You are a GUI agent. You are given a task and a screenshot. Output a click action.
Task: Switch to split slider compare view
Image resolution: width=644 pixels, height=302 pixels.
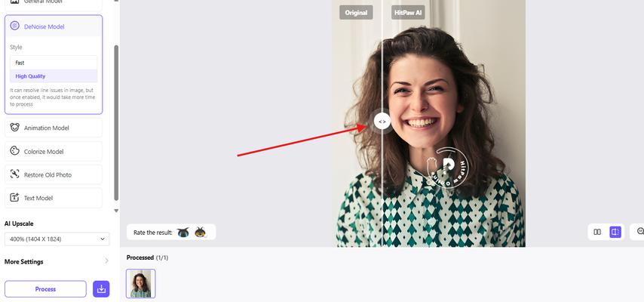tap(615, 232)
